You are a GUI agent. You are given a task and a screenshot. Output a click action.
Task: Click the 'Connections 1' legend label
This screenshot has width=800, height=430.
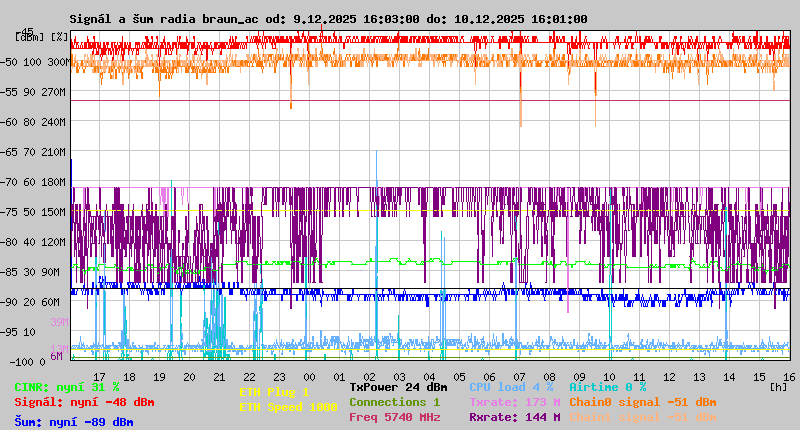coord(394,402)
